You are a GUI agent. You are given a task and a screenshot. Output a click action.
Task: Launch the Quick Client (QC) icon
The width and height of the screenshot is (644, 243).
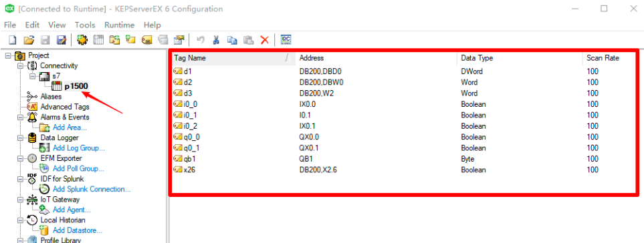pyautogui.click(x=286, y=40)
